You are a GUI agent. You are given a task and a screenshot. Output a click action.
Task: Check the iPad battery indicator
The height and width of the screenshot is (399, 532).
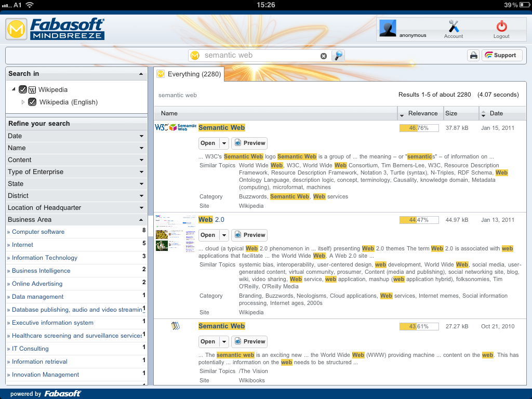[x=525, y=5]
